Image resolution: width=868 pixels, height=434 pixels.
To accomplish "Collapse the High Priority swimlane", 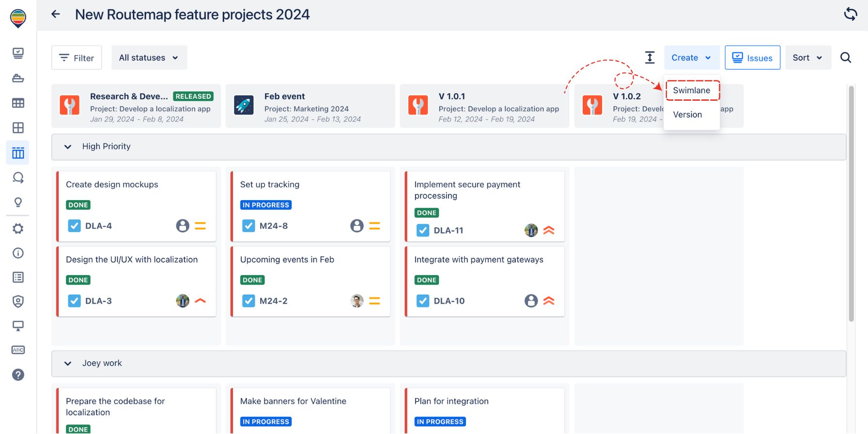I will tap(68, 147).
